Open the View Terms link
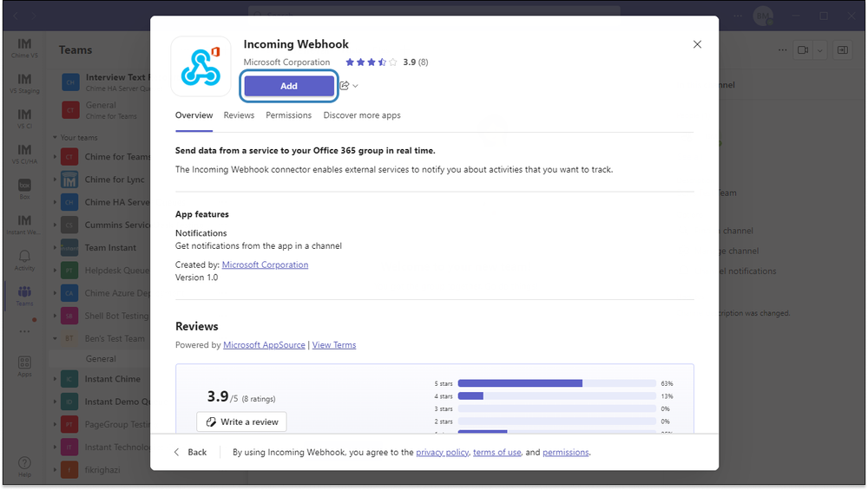Screen dimensions: 868x490 334,344
